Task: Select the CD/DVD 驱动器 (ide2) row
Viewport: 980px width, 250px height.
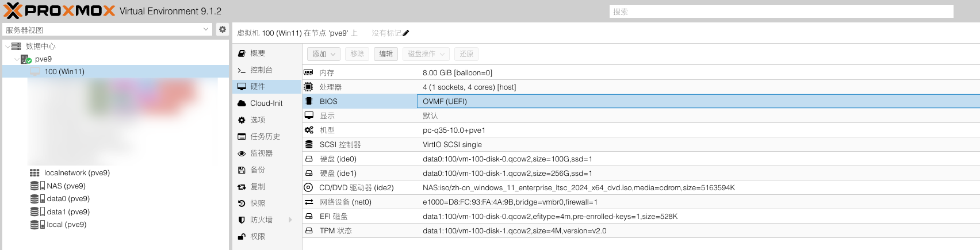Action: (x=357, y=188)
